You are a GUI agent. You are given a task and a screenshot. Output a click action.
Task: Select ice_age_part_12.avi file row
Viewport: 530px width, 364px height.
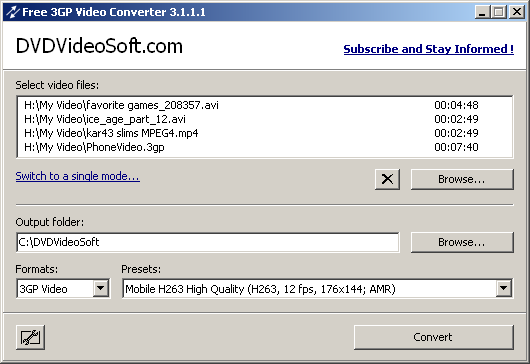265,119
